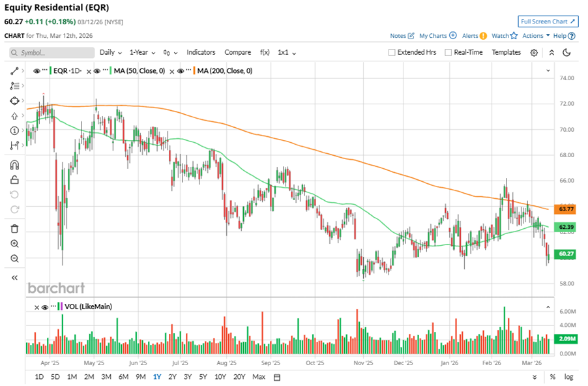The height and width of the screenshot is (386, 588).
Task: Open the 1-Year period dropdown
Action: pyautogui.click(x=142, y=53)
